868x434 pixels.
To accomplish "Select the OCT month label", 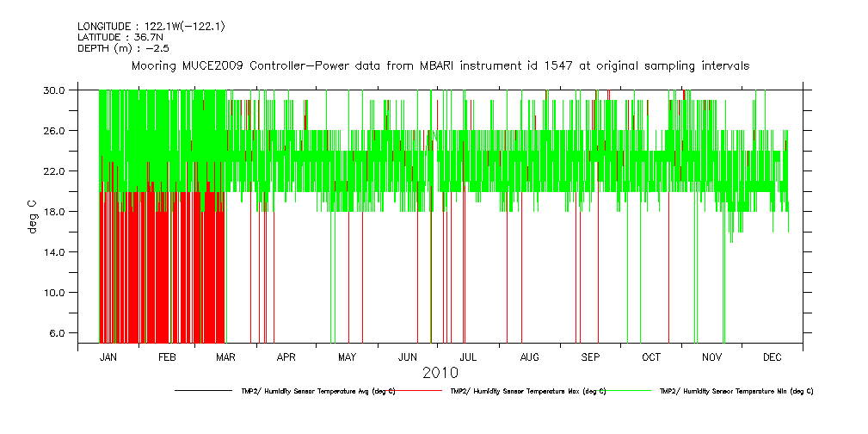I will [651, 356].
